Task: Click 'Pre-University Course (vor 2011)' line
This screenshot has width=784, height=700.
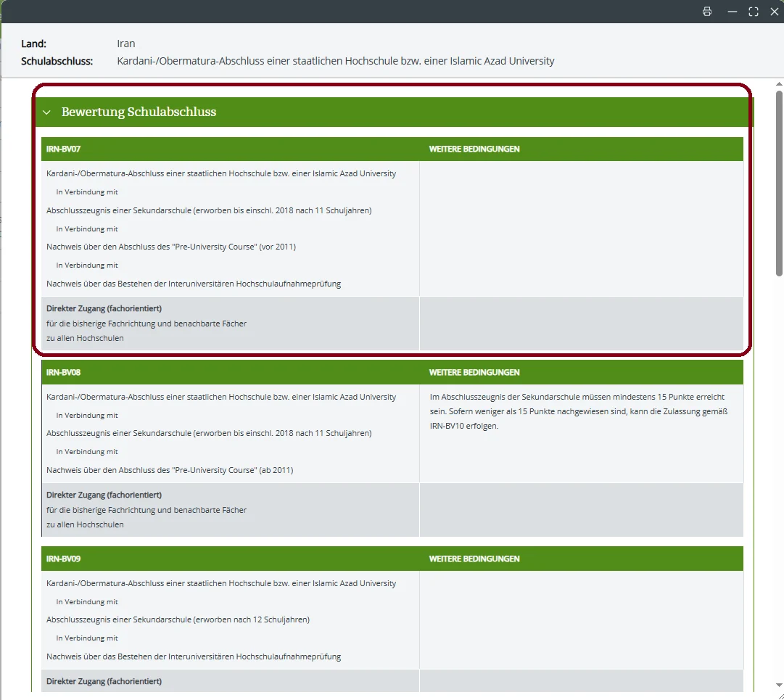Action: coord(171,247)
